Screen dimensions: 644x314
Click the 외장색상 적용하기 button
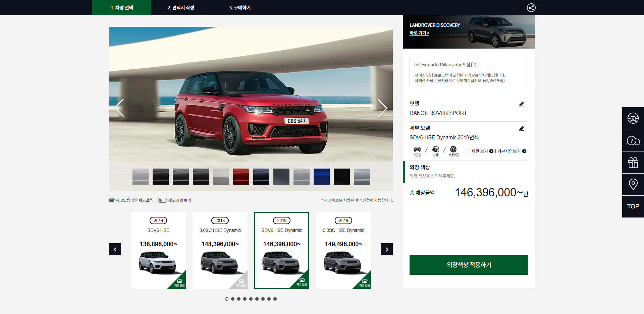click(x=469, y=265)
